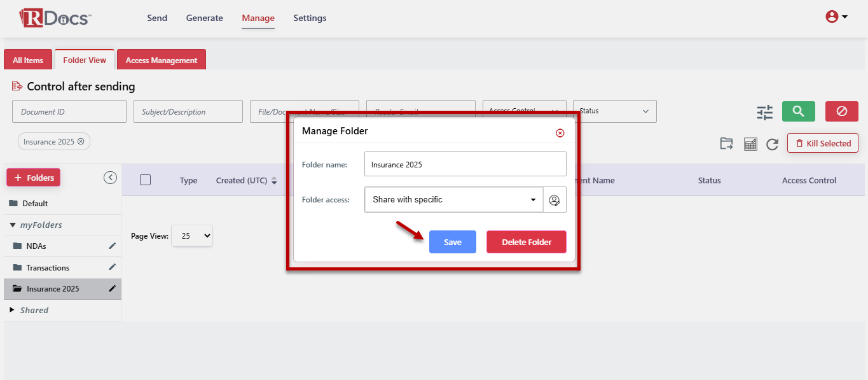
Task: Open the Page View size dropdown
Action: pos(192,236)
